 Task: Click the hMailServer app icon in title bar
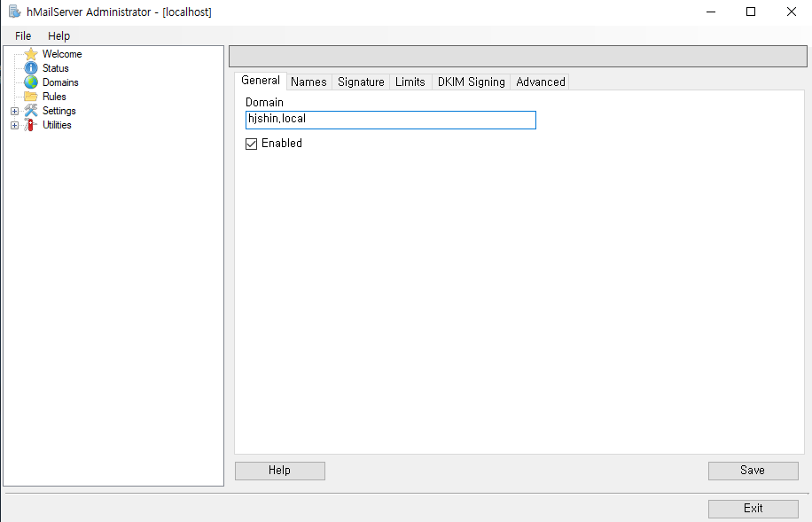click(14, 12)
